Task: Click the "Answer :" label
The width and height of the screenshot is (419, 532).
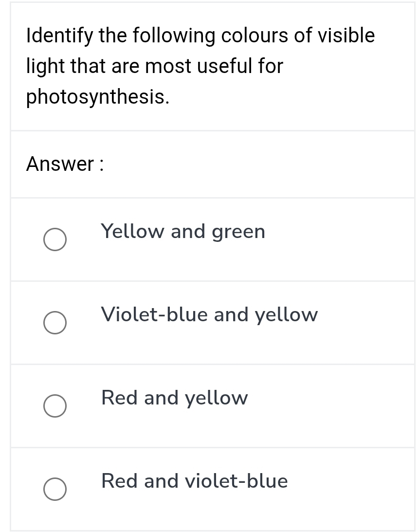Action: pos(65,164)
